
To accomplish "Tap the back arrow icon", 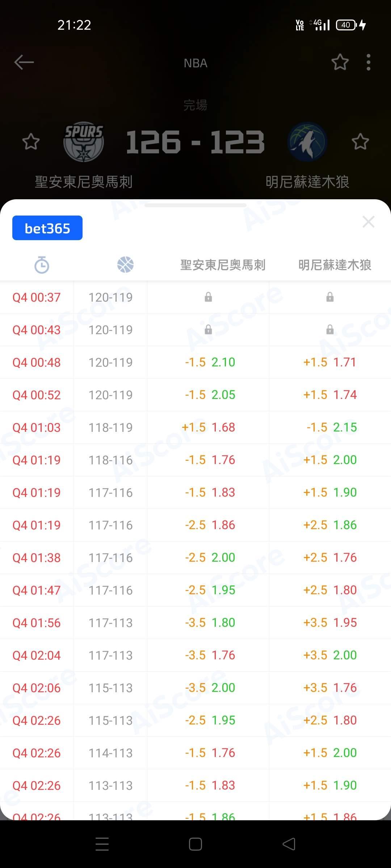I will click(24, 62).
